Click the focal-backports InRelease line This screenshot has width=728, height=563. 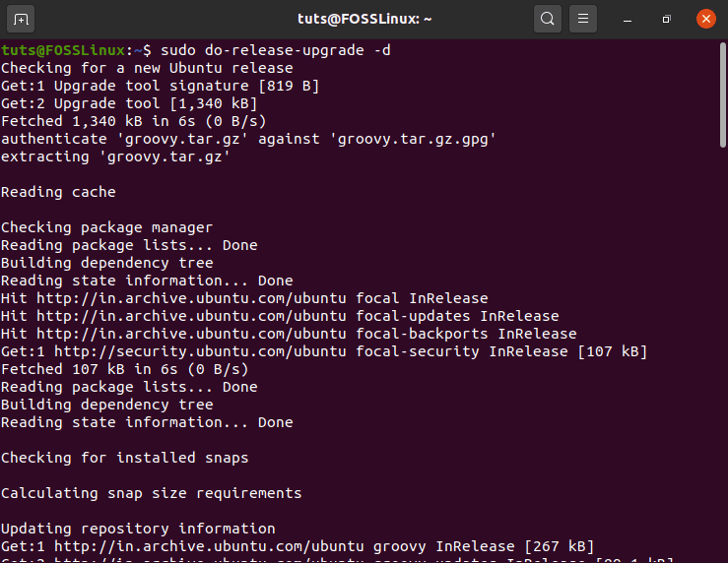289,334
